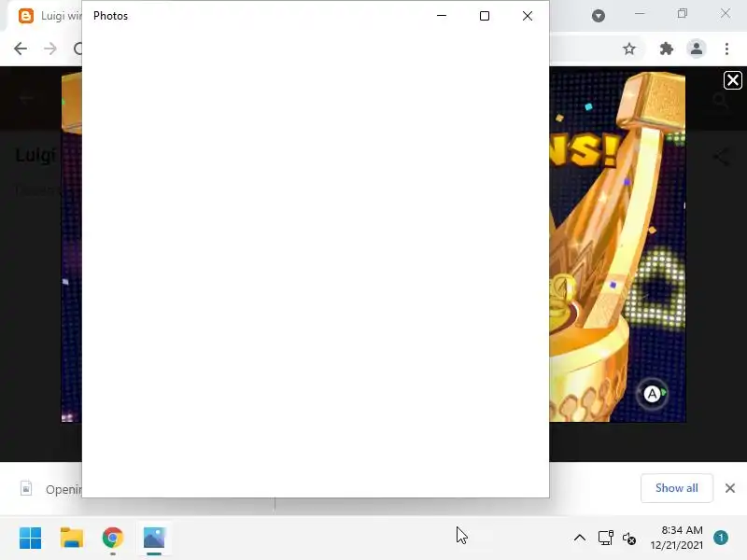The height and width of the screenshot is (560, 747).
Task: Show hidden system tray icons
Action: tap(579, 539)
